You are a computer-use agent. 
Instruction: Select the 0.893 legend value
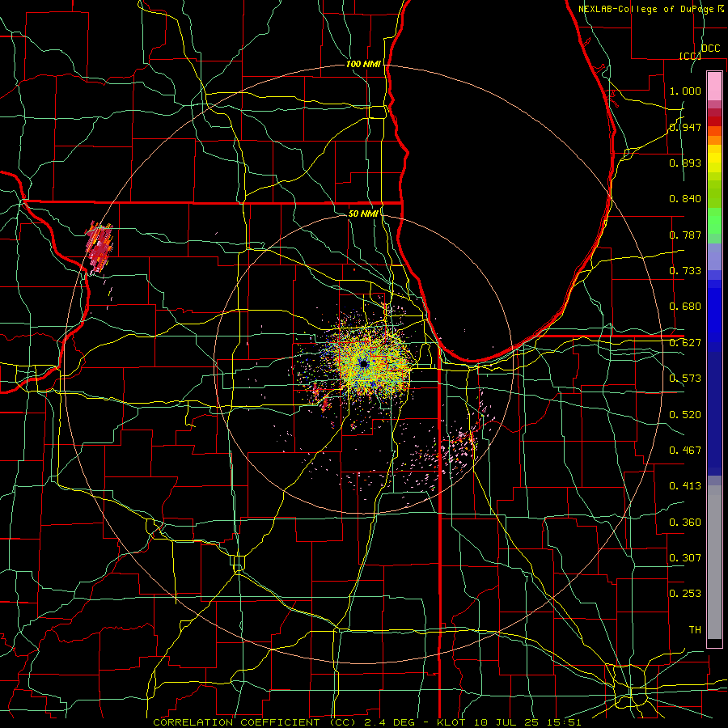pyautogui.click(x=685, y=163)
